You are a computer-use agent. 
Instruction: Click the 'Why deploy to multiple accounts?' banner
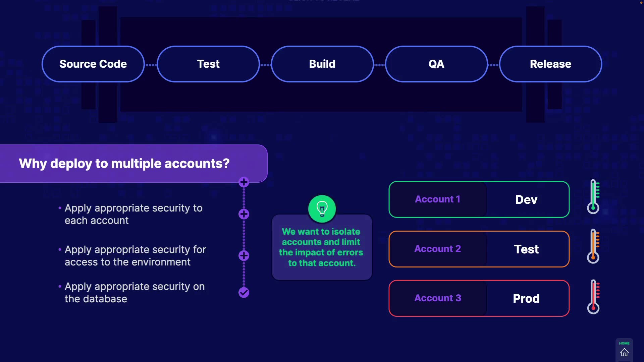[124, 164]
